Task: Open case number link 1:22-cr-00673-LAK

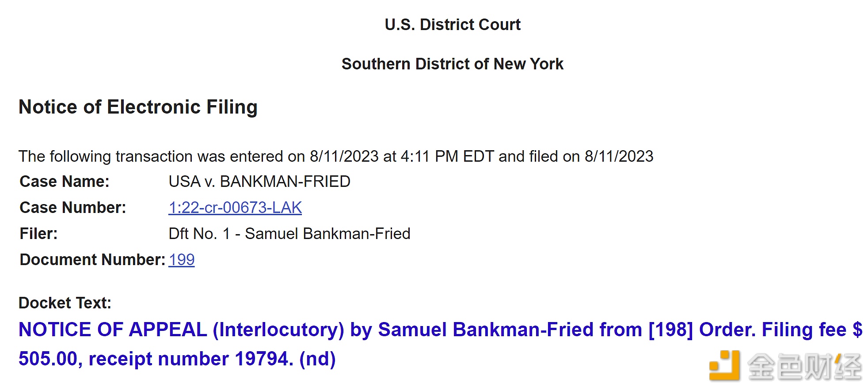Action: (235, 208)
